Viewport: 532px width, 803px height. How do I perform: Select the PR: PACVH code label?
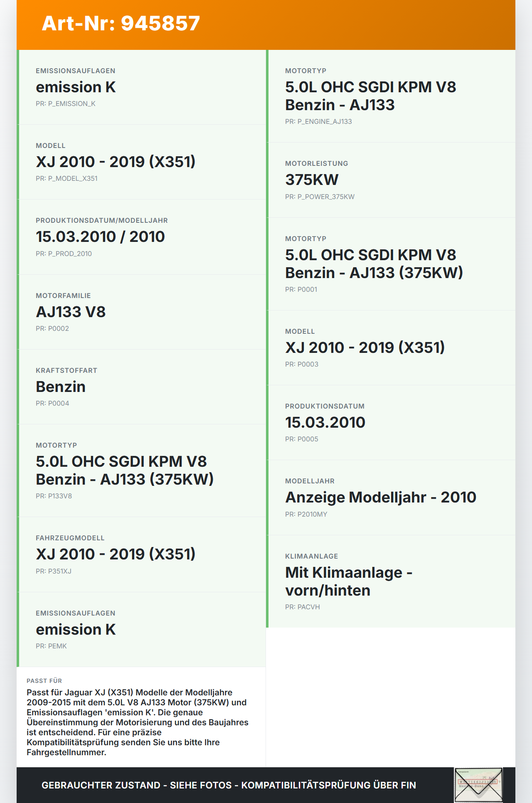pyautogui.click(x=303, y=607)
